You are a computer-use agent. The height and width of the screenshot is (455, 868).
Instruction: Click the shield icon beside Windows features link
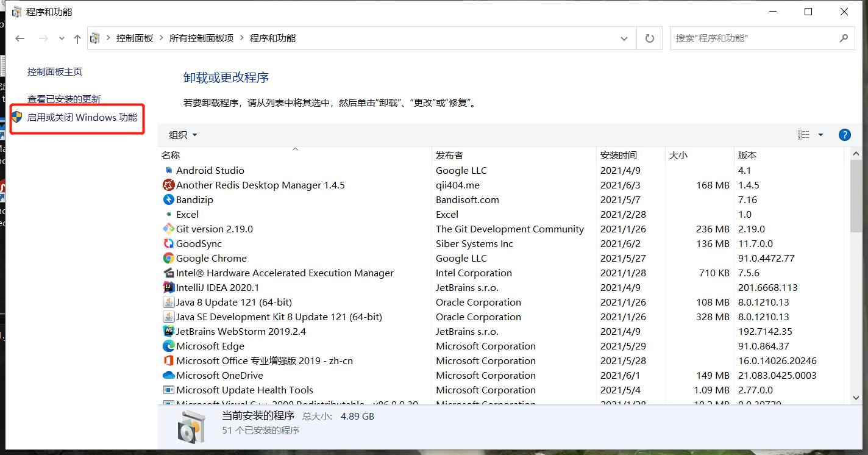(x=17, y=117)
